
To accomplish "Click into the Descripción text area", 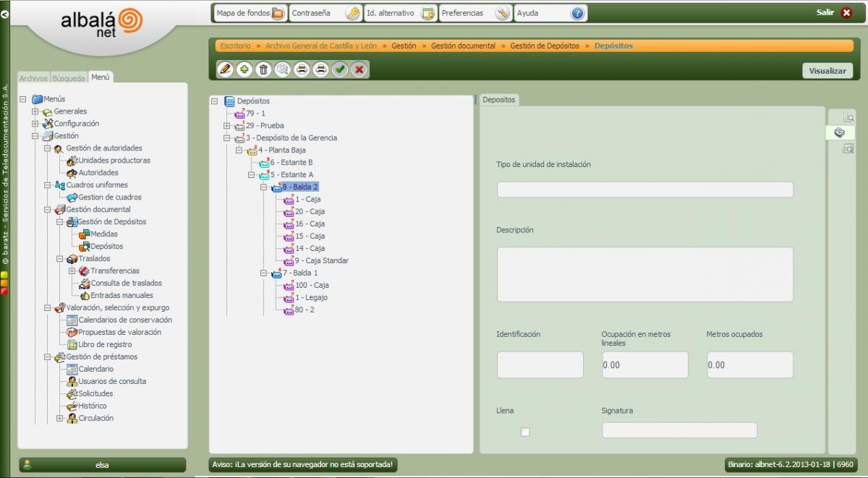I will click(644, 274).
